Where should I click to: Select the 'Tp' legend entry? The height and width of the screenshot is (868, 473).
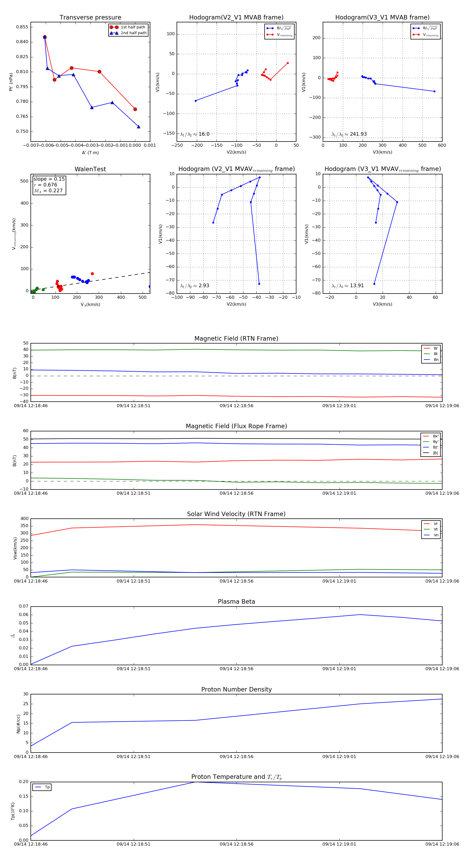pyautogui.click(x=42, y=787)
